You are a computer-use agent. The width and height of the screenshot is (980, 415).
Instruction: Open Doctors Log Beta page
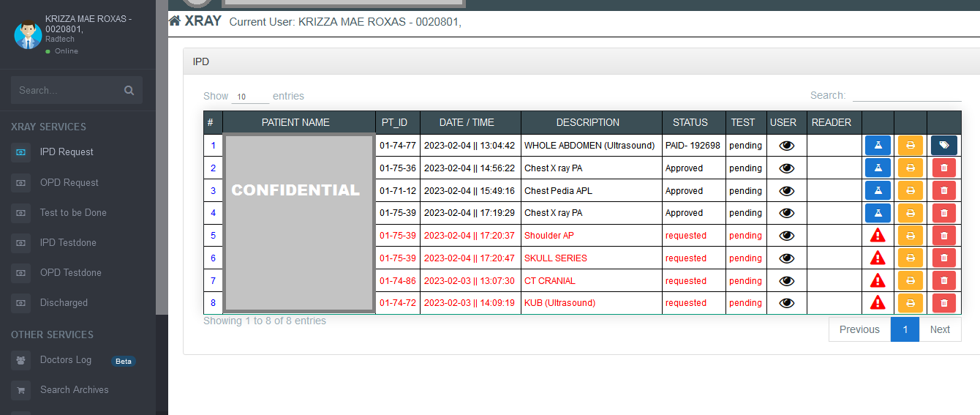(66, 360)
